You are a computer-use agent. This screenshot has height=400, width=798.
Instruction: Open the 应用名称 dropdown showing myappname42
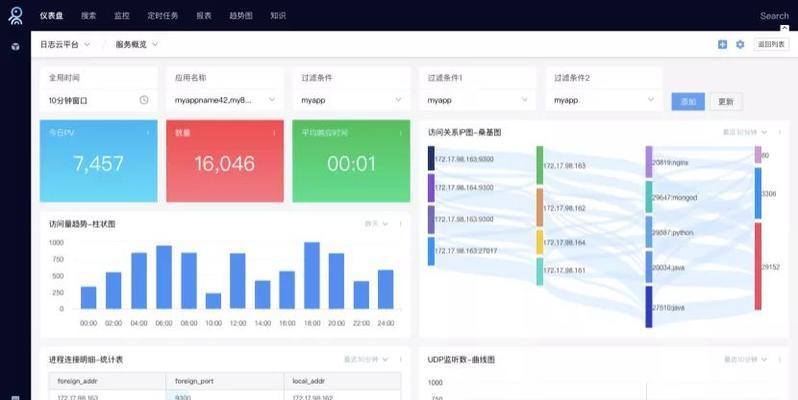pyautogui.click(x=225, y=100)
